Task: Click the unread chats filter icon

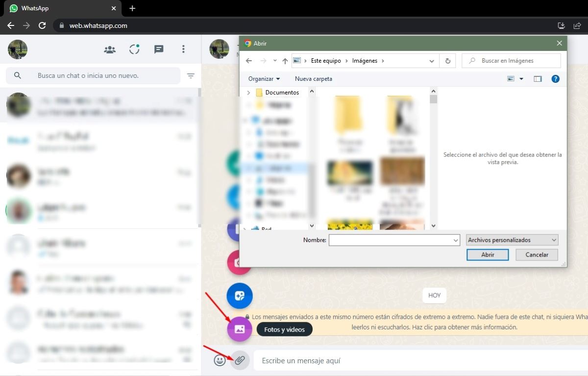Action: pos(191,76)
